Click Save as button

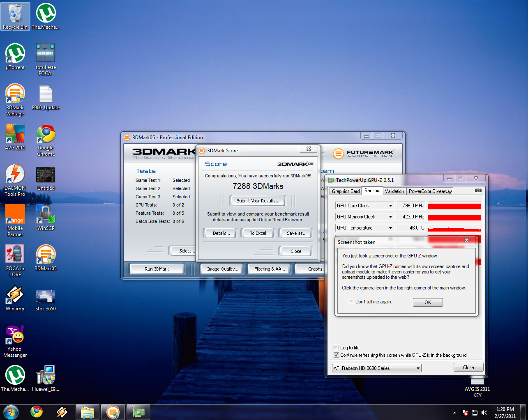click(296, 233)
